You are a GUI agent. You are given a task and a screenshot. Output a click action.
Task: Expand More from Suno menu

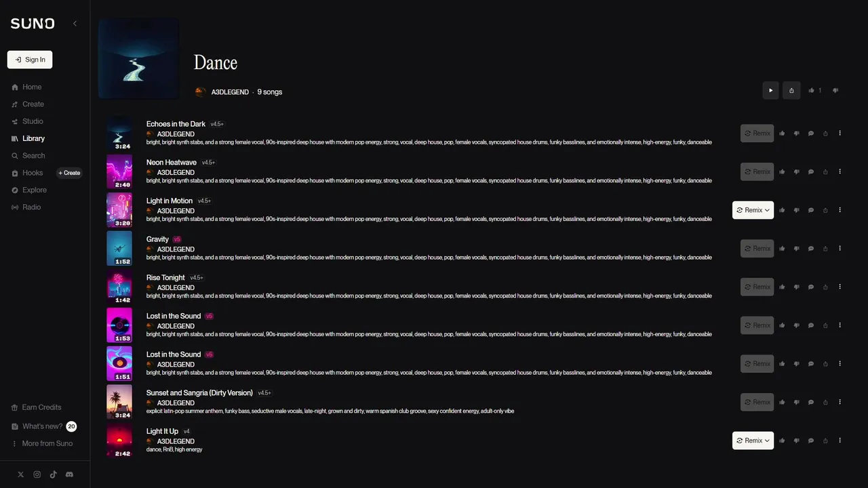[41, 443]
